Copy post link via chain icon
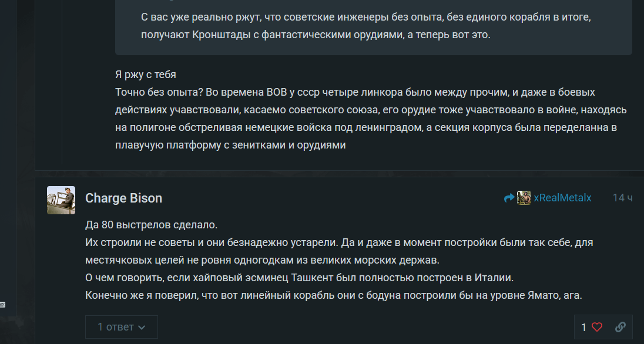 [620, 327]
